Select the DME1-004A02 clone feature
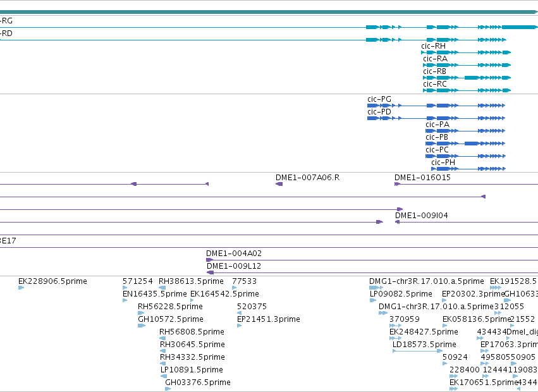 tap(372, 260)
